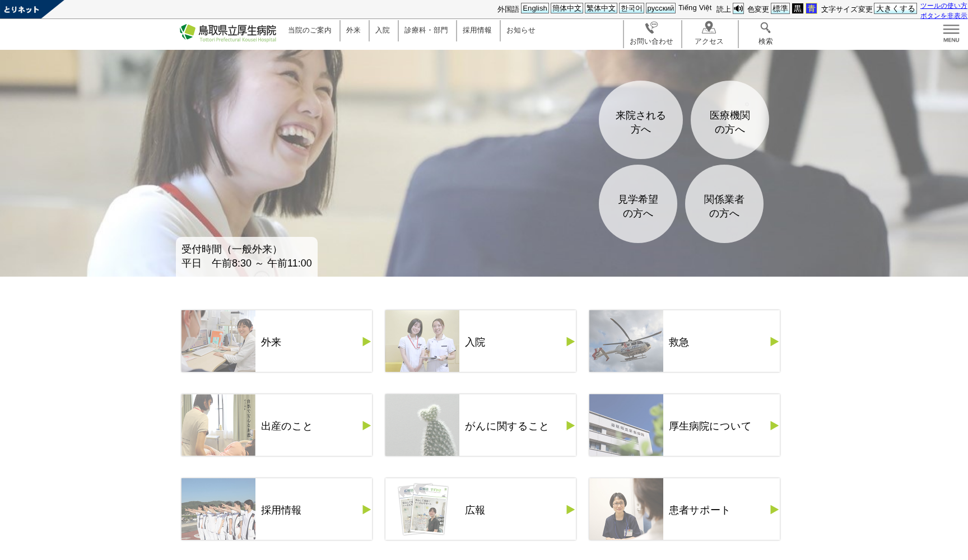This screenshot has width=968, height=560.
Task: Click green arrow on 救急 card
Action: click(x=774, y=342)
